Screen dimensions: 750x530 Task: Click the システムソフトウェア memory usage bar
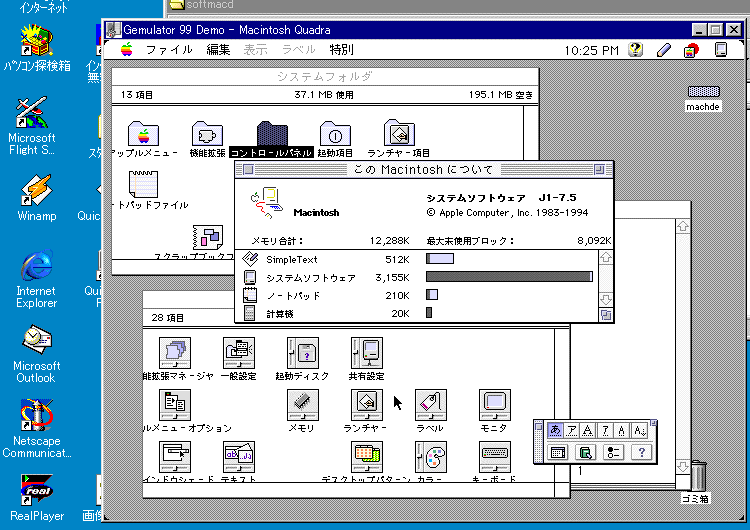coord(509,276)
